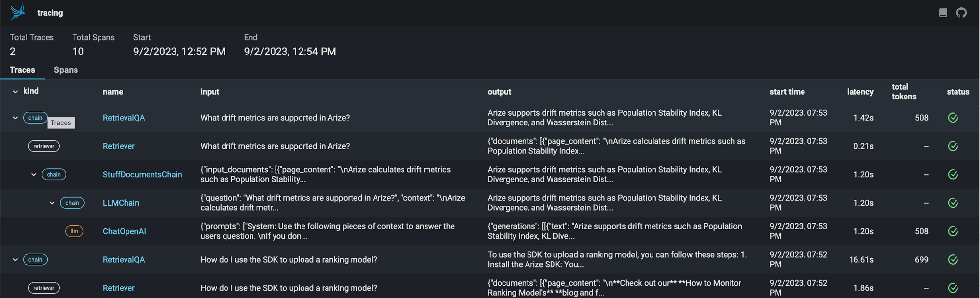Click status checkmark for 1.42s RetrievalQA row
Image resolution: width=980 pixels, height=298 pixels.
pyautogui.click(x=953, y=118)
